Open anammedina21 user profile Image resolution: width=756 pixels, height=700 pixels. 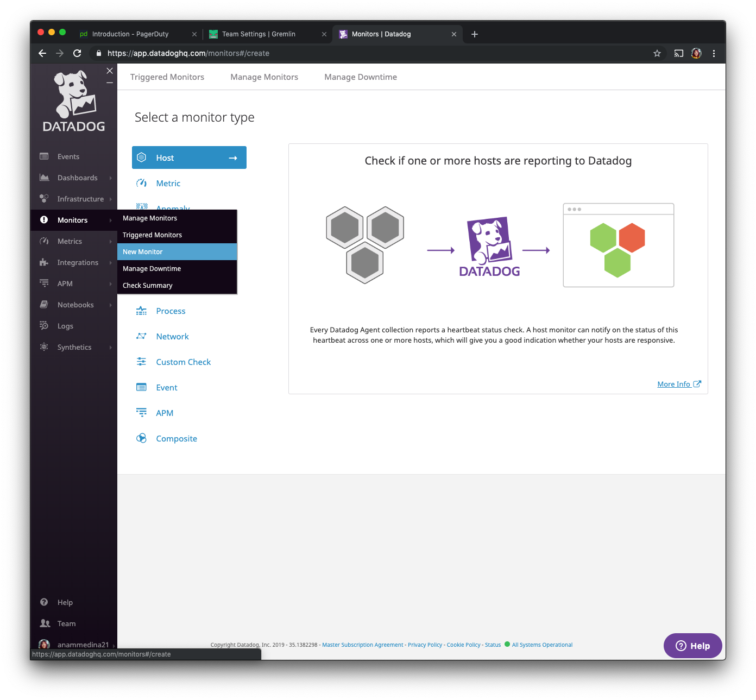[74, 645]
